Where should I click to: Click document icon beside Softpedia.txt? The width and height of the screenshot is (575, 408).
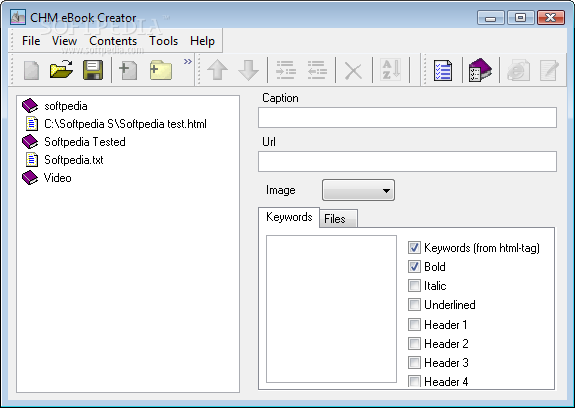[32, 159]
